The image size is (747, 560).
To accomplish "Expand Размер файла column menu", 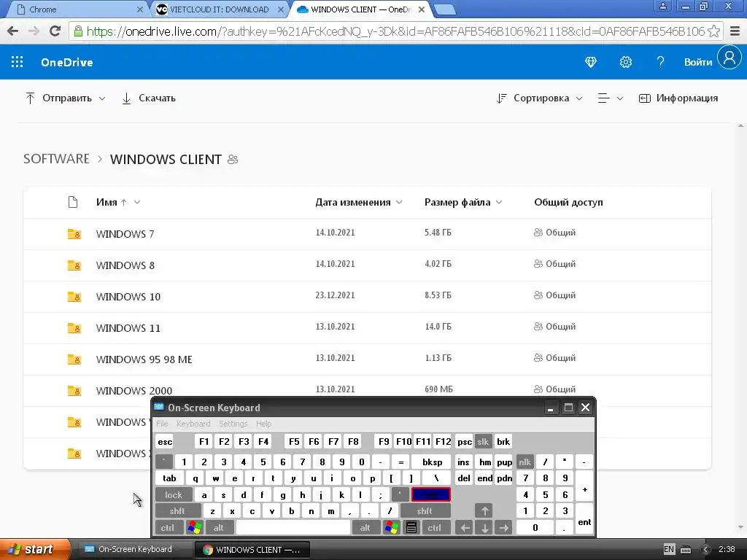I will [x=499, y=203].
